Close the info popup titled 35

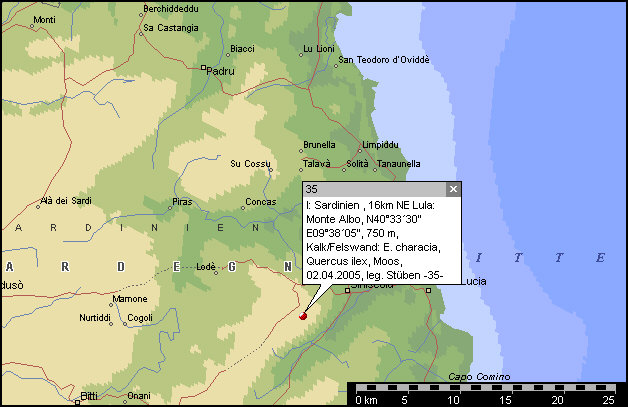click(452, 189)
